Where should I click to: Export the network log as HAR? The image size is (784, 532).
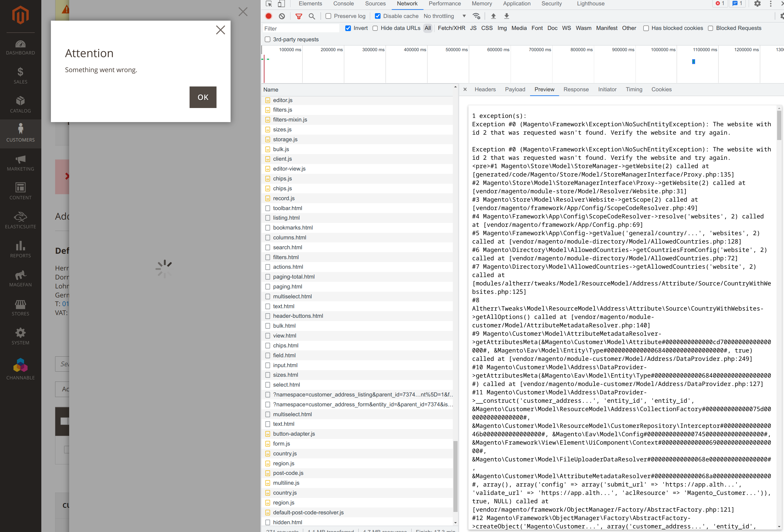pyautogui.click(x=507, y=16)
